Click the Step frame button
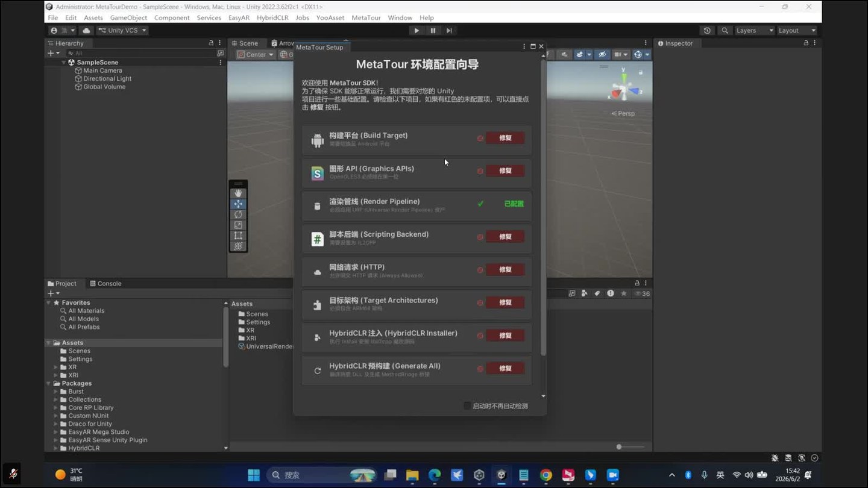868x488 pixels. [x=449, y=30]
